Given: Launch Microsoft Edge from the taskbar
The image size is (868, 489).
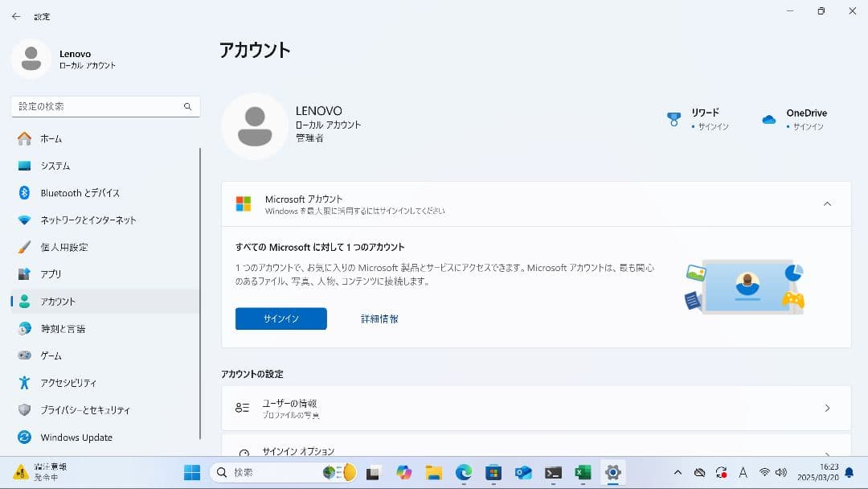Looking at the screenshot, I should tap(464, 472).
